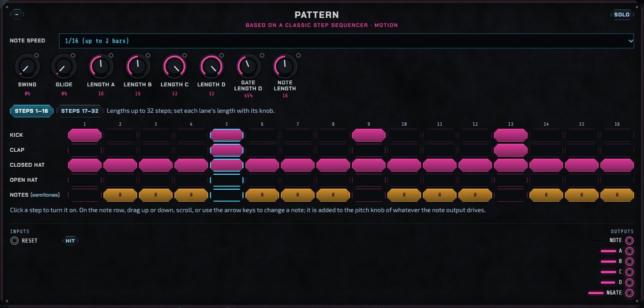Adjust the Note Length knob
Screen dimensions: 644x308
285,66
